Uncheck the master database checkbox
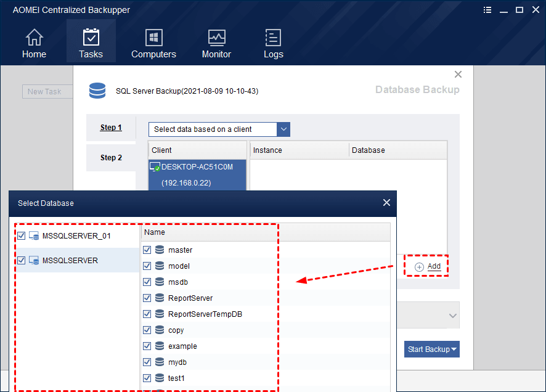Viewport: 546px width, 392px height. pyautogui.click(x=147, y=250)
